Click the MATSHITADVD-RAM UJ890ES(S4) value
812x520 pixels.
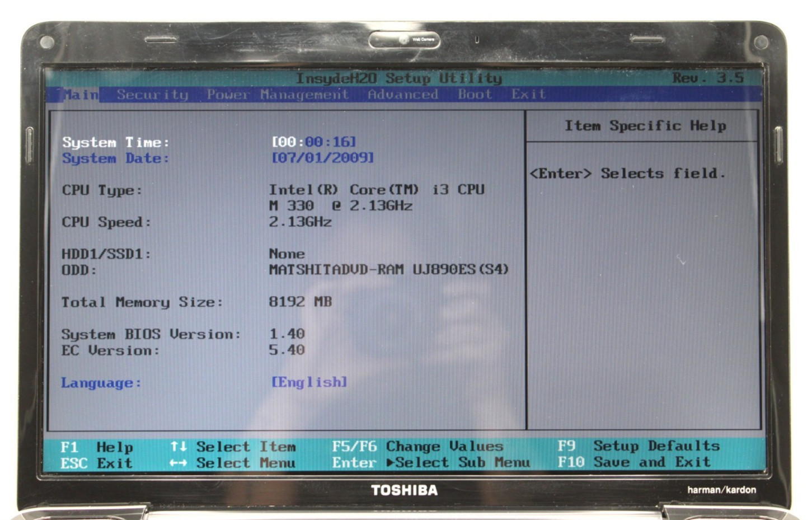point(389,269)
